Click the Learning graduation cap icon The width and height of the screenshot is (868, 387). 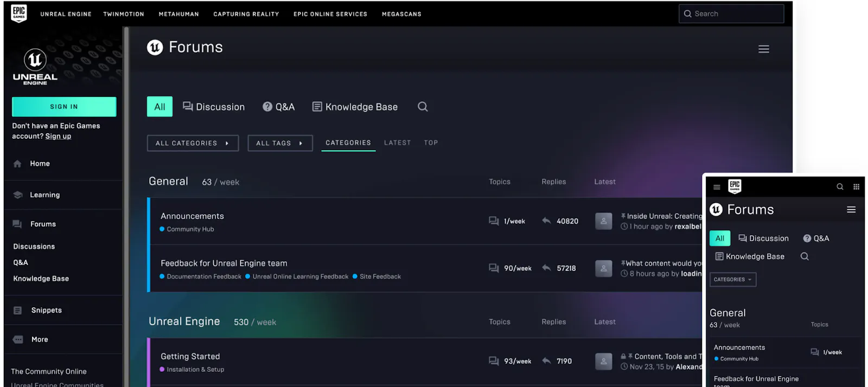(17, 195)
